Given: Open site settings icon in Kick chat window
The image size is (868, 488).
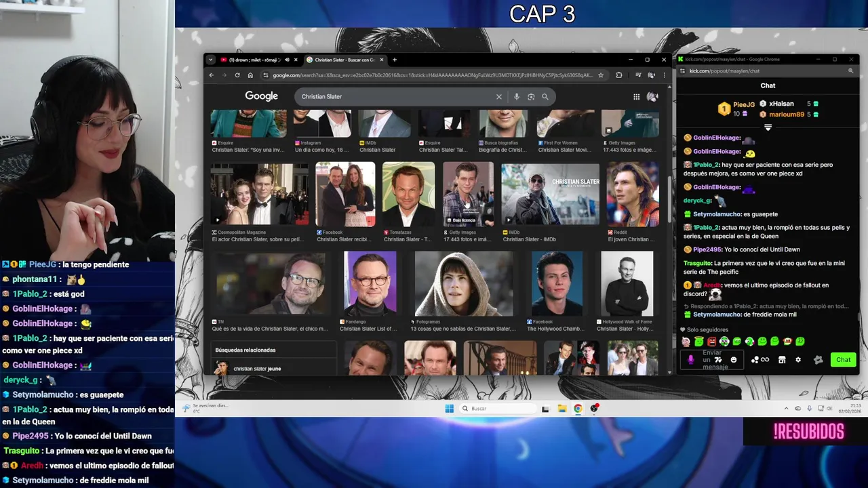Looking at the screenshot, I should coord(684,70).
